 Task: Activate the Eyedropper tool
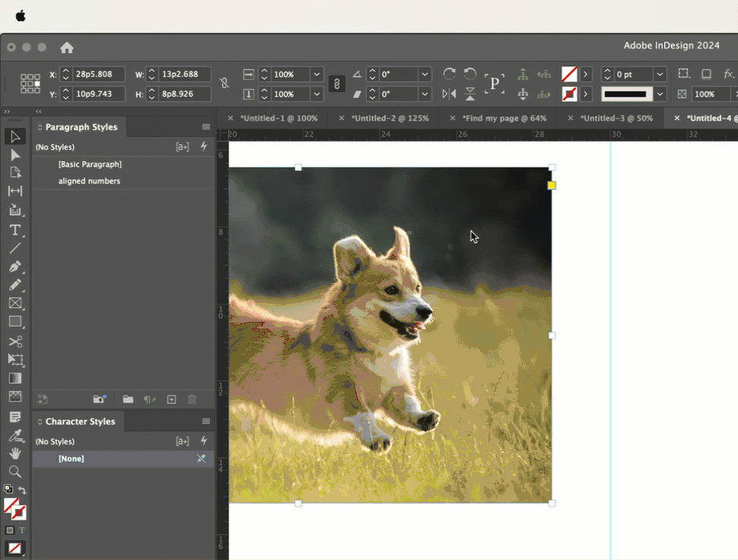pyautogui.click(x=15, y=436)
